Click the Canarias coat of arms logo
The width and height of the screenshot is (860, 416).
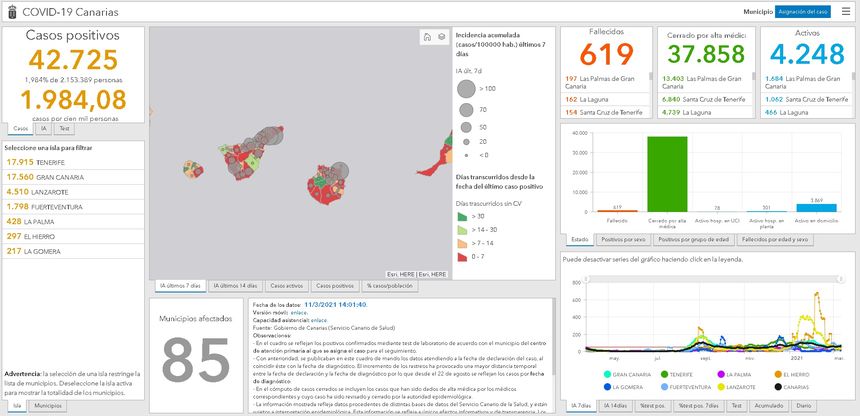point(10,11)
